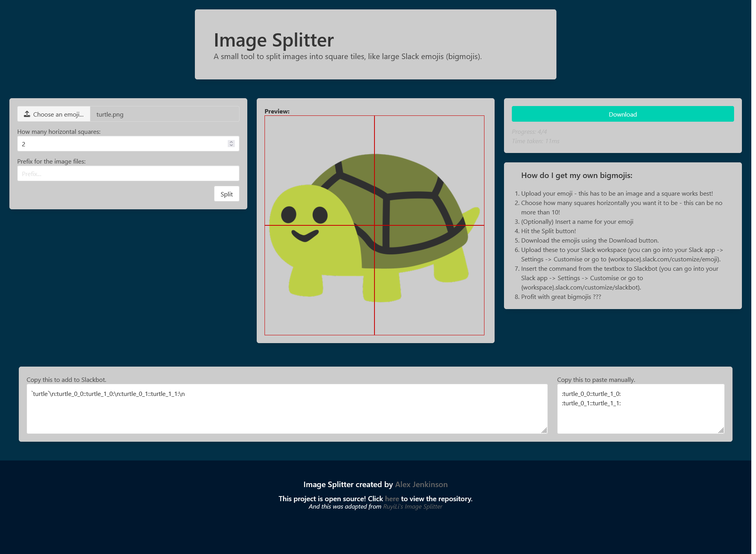The width and height of the screenshot is (756, 554).
Task: Click the turtle preview image
Action: pyautogui.click(x=374, y=225)
